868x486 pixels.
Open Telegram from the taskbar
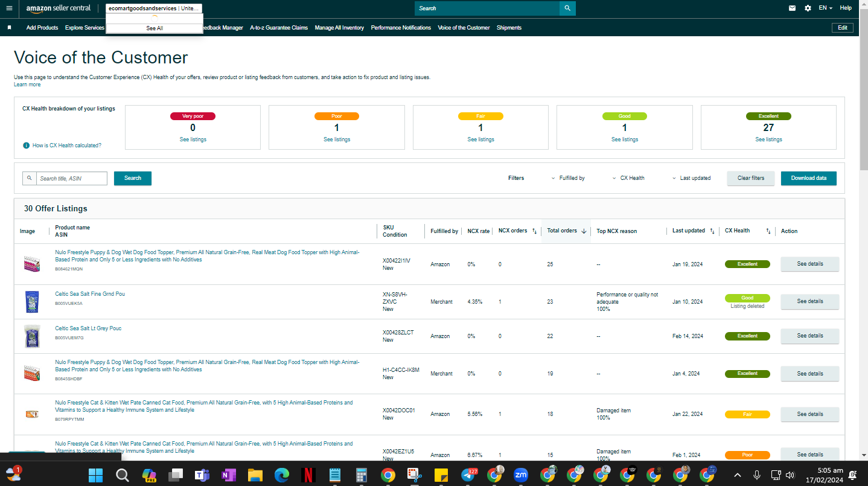coord(468,475)
